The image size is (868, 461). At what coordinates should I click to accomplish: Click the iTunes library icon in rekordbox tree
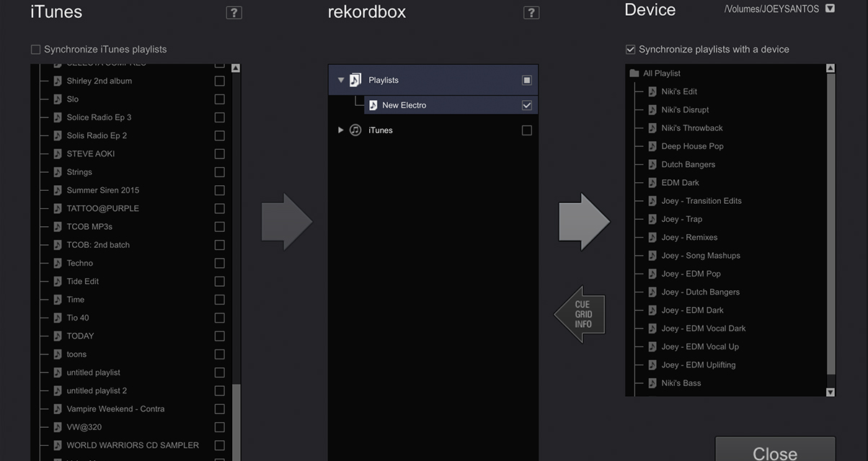(355, 130)
